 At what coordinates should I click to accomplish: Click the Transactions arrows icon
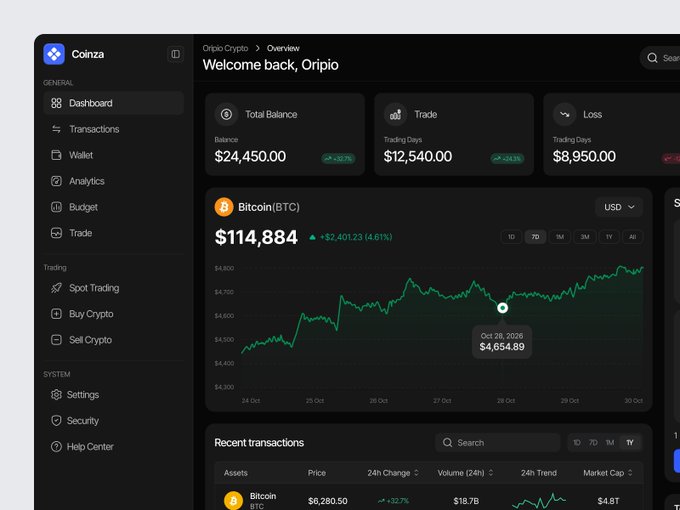click(56, 129)
